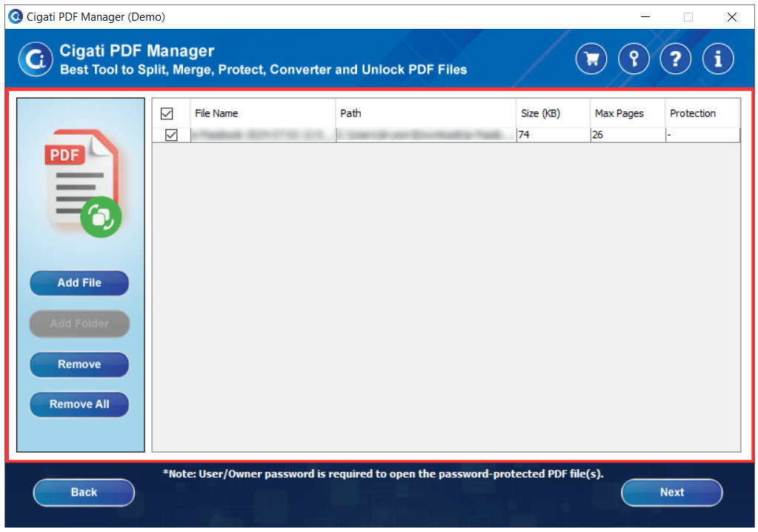Click the PDF document convert illustration
This screenshot has width=758, height=532.
click(83, 183)
